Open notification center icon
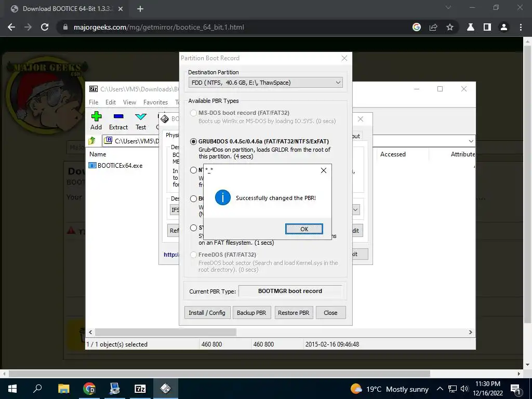This screenshot has height=399, width=532. coord(515,389)
